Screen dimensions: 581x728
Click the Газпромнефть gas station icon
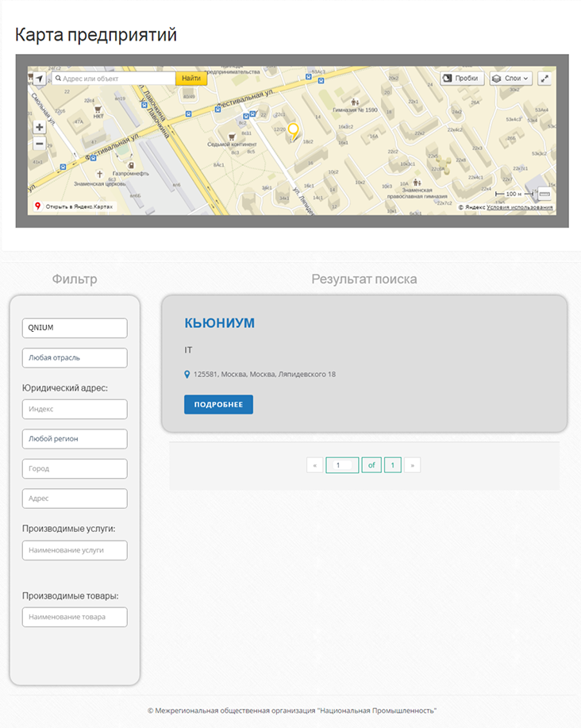[x=131, y=165]
